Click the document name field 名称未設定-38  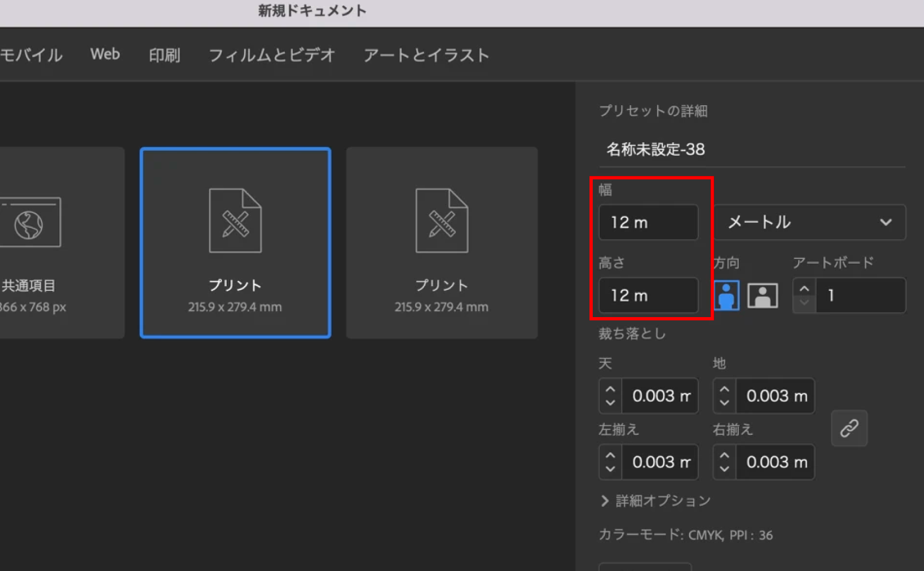click(752, 149)
